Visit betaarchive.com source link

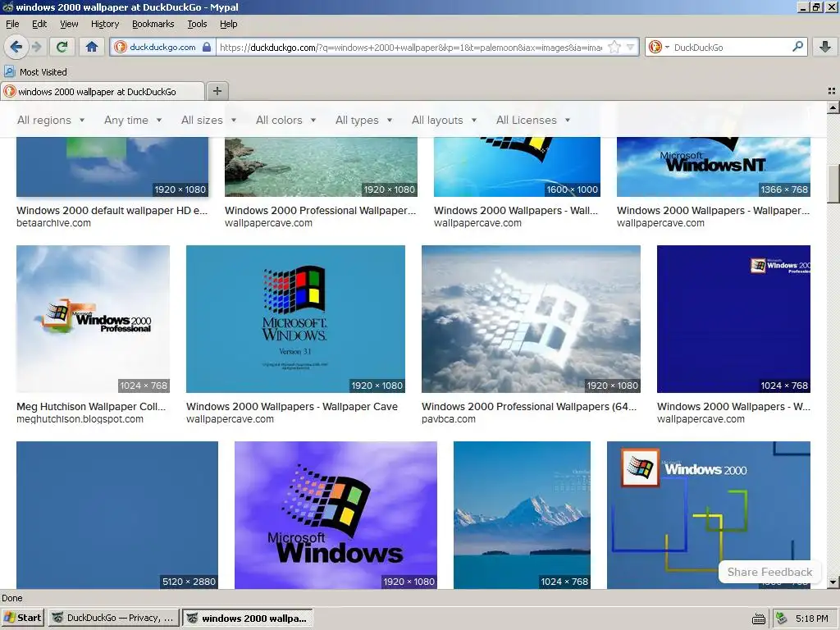53,223
